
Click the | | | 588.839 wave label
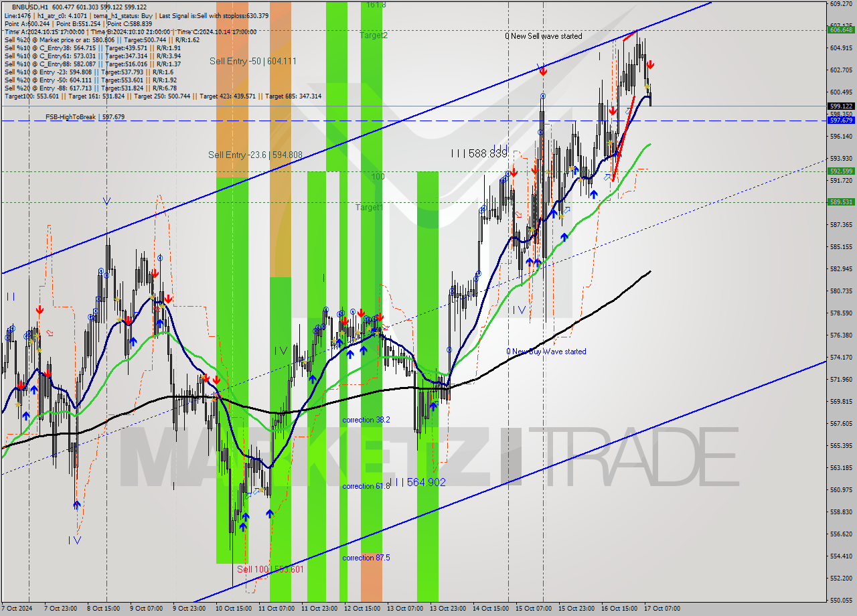click(x=479, y=153)
